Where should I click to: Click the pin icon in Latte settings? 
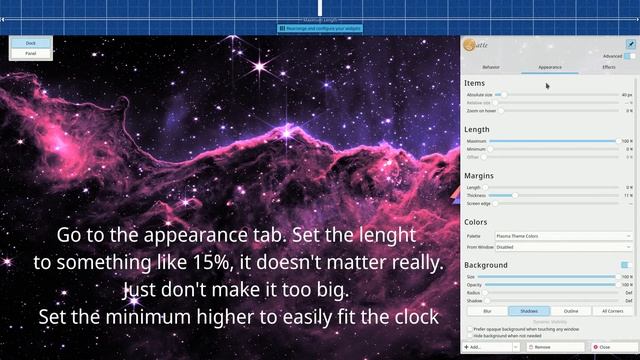pos(631,44)
